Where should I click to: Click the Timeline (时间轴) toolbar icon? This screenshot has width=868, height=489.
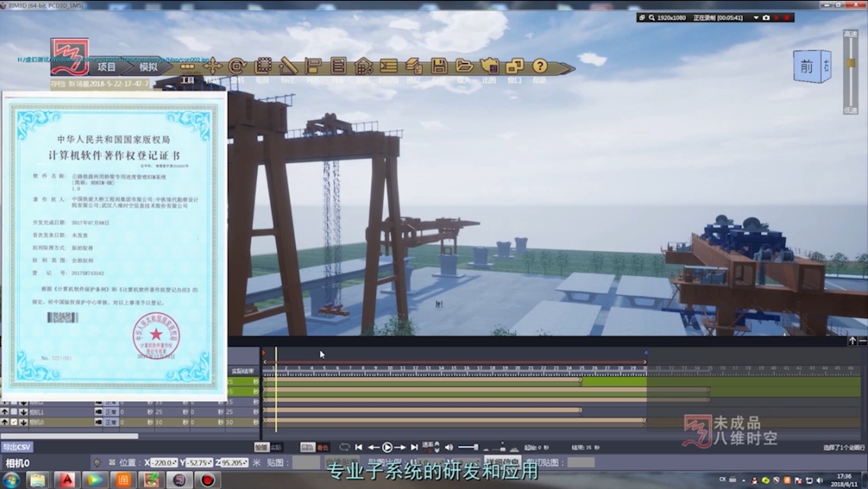pyautogui.click(x=389, y=66)
